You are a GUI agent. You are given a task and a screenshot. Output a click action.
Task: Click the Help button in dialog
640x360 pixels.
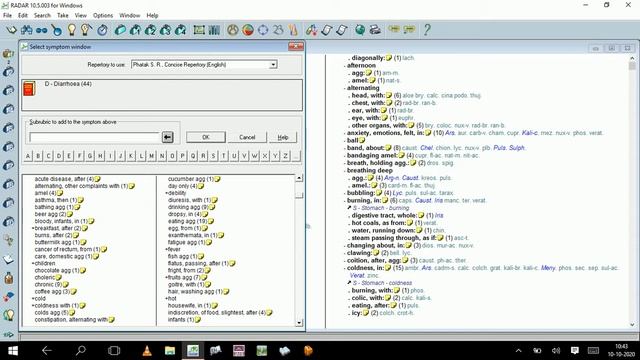(283, 137)
